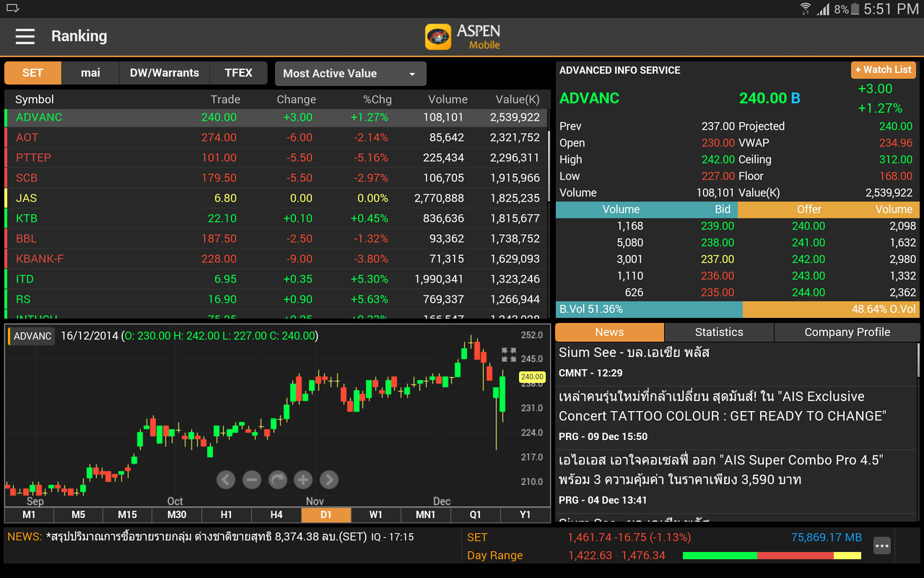This screenshot has width=924, height=578.
Task: Set chart interval to M30
Action: click(x=177, y=515)
